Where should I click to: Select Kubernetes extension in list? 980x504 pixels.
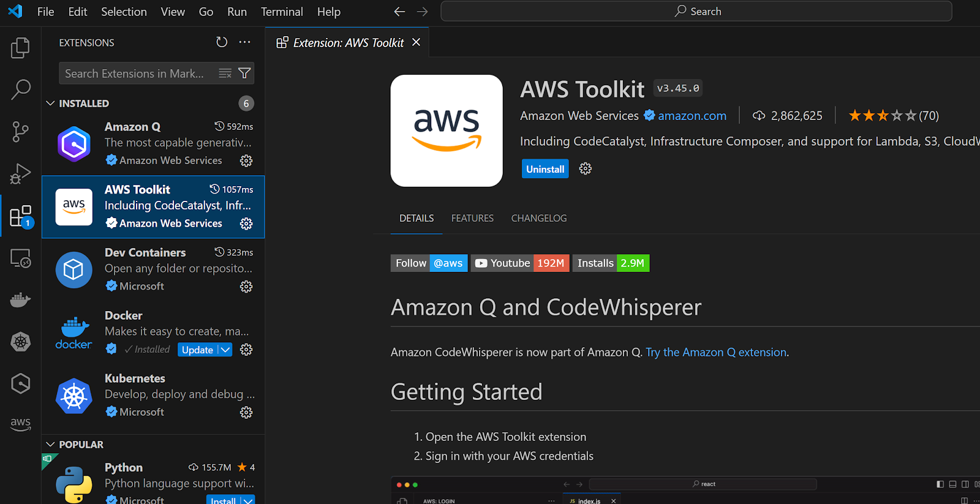click(153, 396)
